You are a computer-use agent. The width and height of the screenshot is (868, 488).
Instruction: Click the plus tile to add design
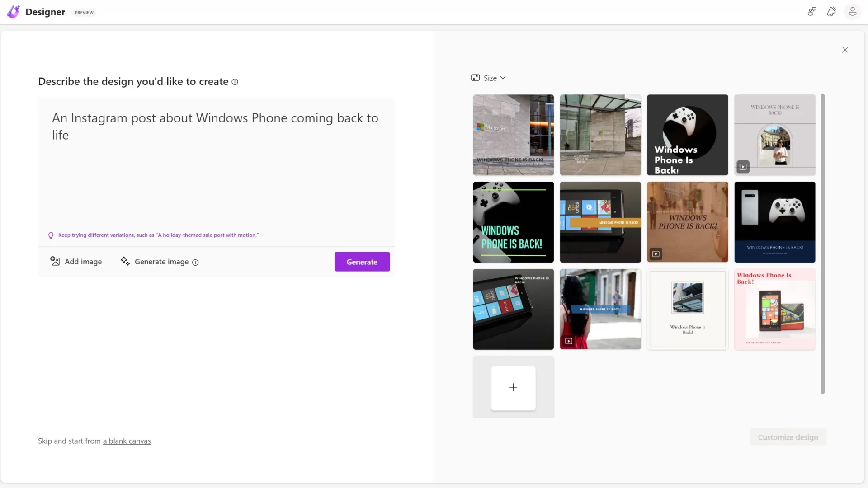(513, 388)
